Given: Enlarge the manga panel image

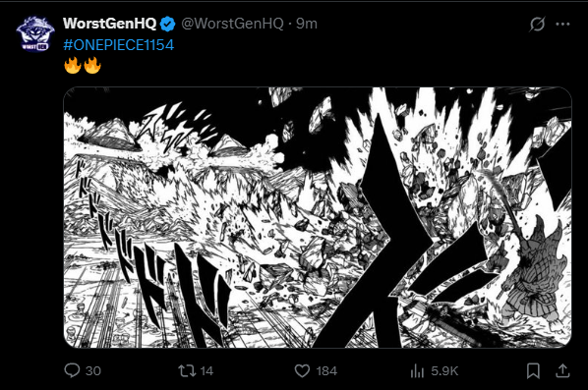Looking at the screenshot, I should pyautogui.click(x=318, y=217).
